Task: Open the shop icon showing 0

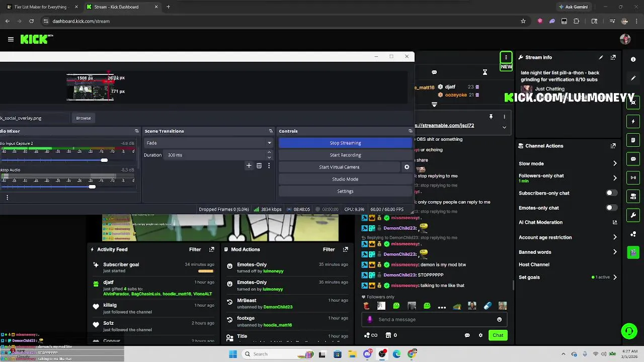Action: [x=391, y=335]
